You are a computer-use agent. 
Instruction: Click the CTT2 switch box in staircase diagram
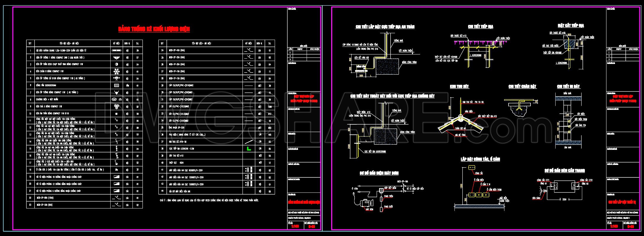[575, 187]
